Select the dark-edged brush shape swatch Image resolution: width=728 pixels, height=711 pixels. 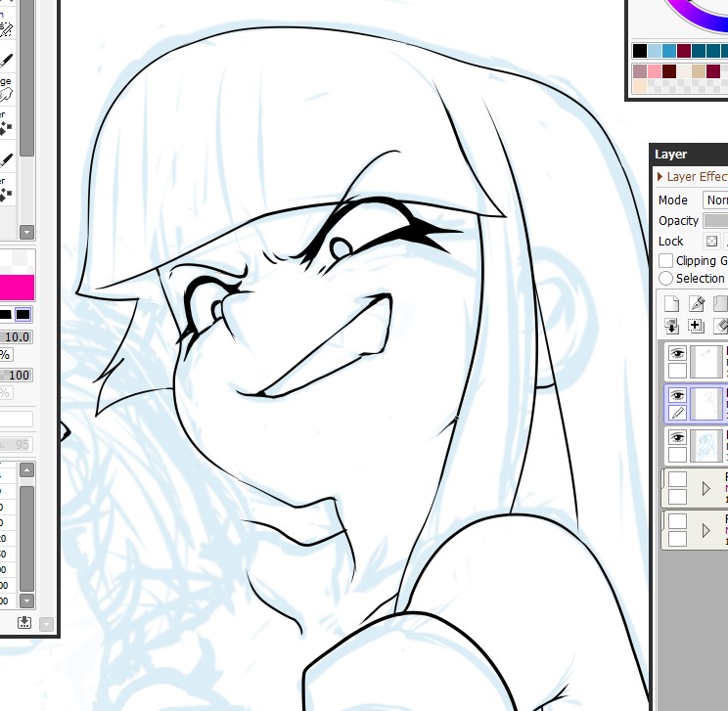tap(23, 314)
